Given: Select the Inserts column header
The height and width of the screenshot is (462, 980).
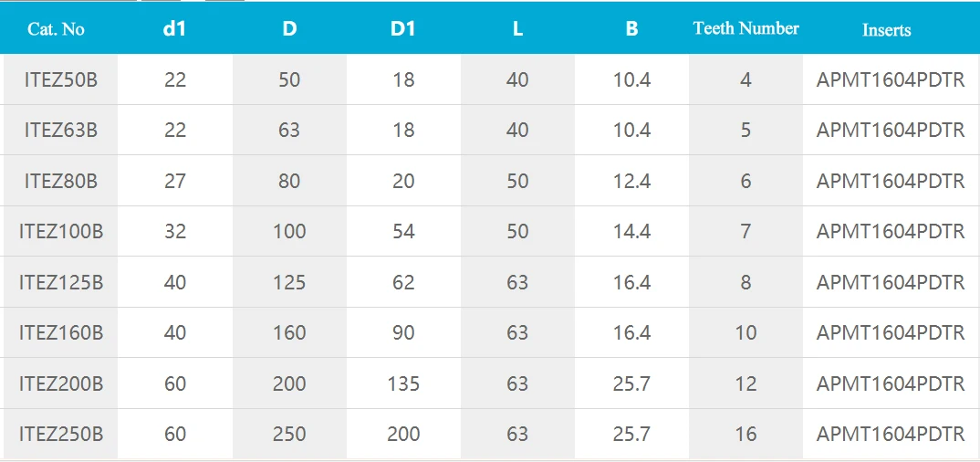Looking at the screenshot, I should (886, 30).
